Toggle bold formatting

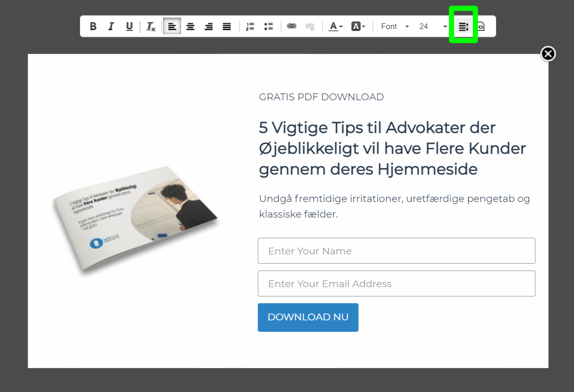click(93, 26)
